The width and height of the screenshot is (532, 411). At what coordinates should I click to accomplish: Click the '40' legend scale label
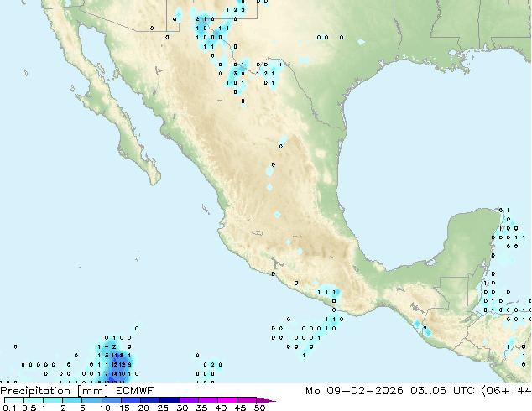pyautogui.click(x=221, y=408)
